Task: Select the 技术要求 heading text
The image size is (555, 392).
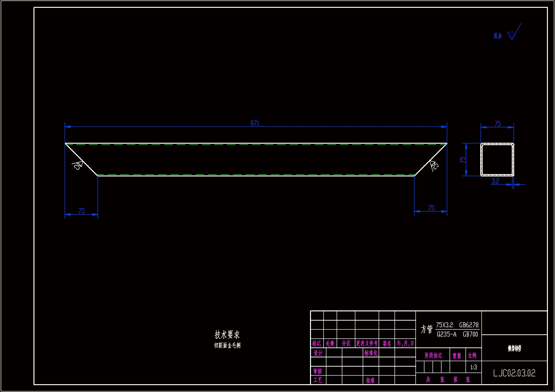Action: click(x=227, y=335)
